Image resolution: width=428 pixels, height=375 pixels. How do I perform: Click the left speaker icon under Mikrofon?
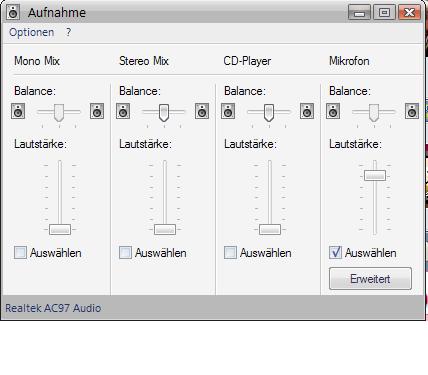pos(333,111)
